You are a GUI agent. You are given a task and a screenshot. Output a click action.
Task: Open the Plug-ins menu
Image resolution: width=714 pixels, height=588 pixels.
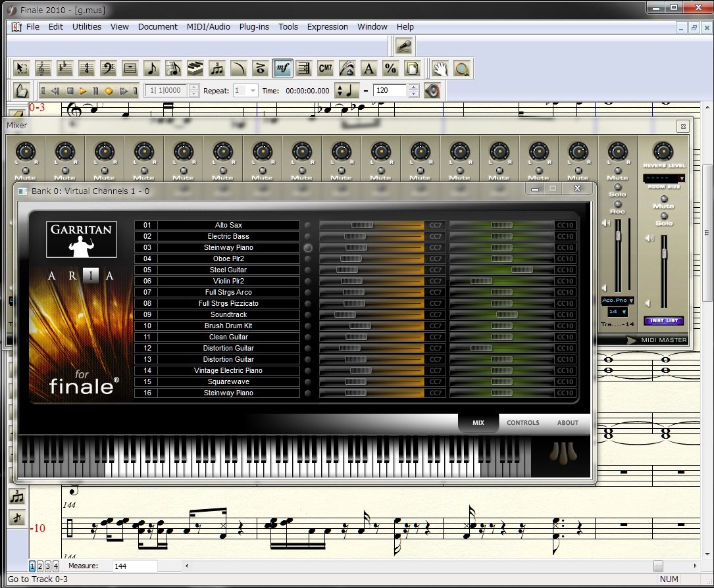[x=254, y=27]
